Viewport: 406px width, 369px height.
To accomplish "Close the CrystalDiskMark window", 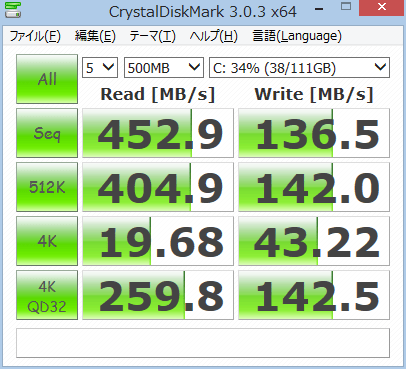I will pos(382,7).
